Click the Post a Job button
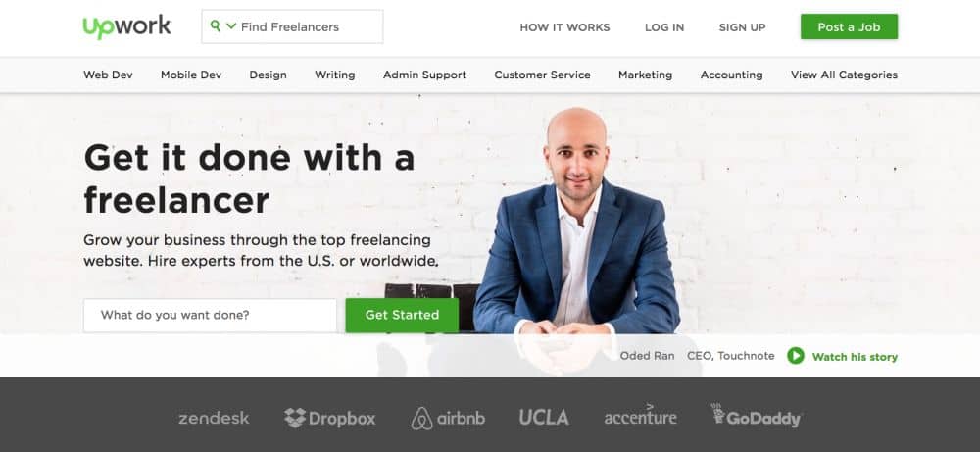980x452 pixels. tap(849, 26)
